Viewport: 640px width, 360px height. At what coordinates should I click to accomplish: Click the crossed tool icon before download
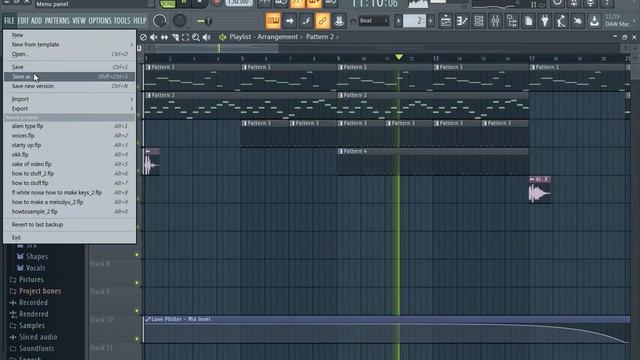(578, 21)
